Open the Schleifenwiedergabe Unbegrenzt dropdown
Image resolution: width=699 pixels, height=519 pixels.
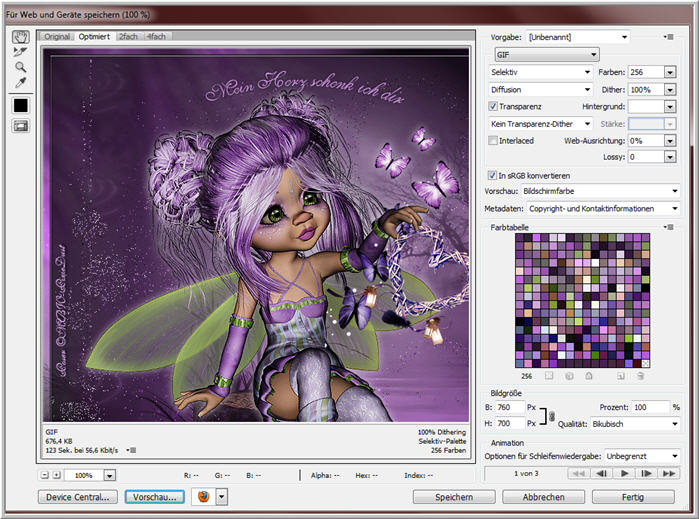pos(642,456)
